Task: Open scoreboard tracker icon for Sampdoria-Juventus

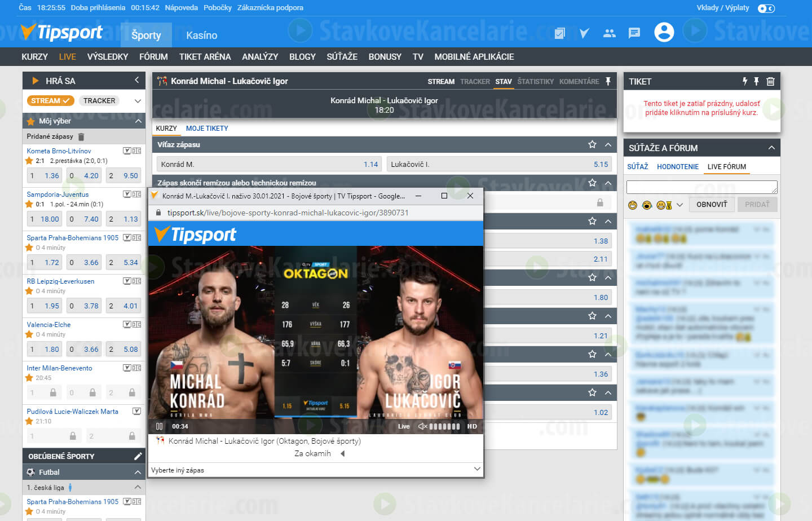Action: click(137, 194)
